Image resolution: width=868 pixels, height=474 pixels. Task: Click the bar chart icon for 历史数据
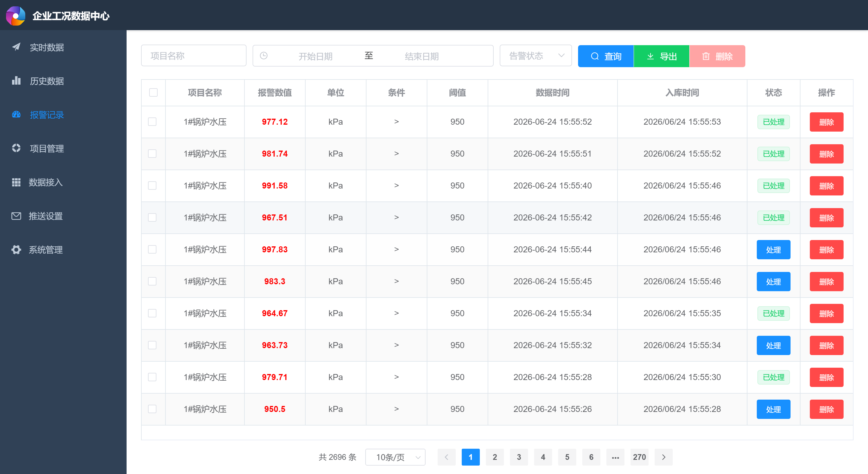(x=16, y=80)
